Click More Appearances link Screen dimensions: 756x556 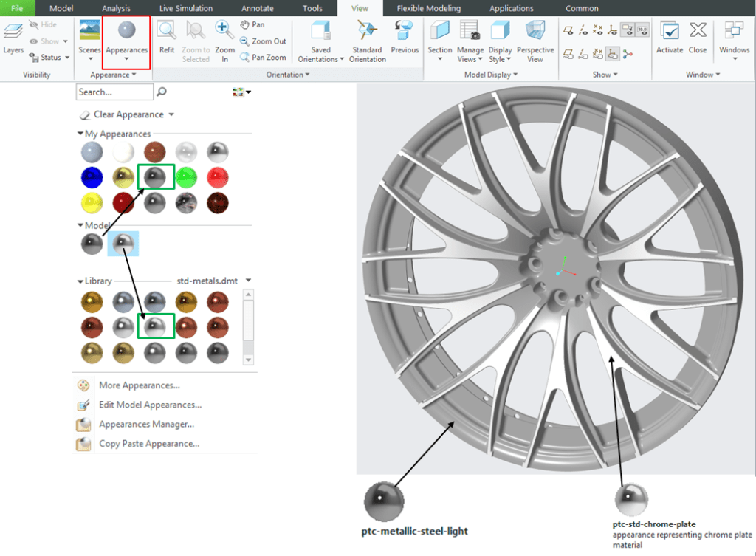point(140,385)
